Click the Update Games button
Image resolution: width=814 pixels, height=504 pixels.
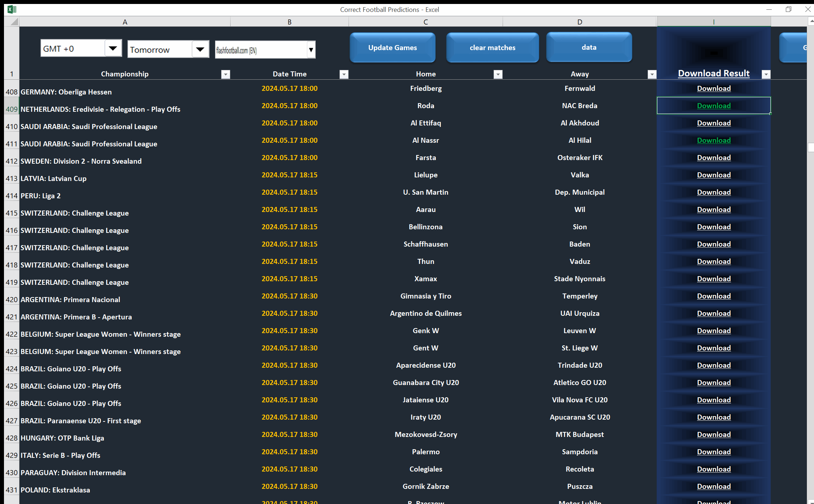point(392,47)
